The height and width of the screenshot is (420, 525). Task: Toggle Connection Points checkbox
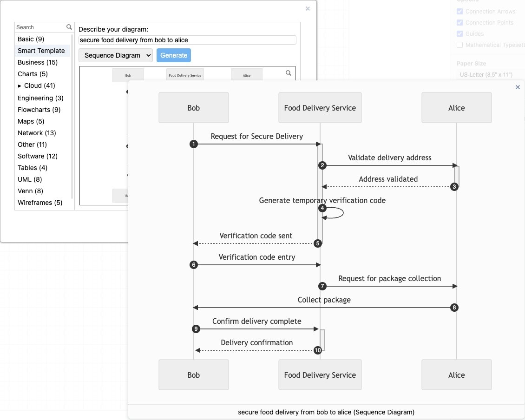pos(459,23)
